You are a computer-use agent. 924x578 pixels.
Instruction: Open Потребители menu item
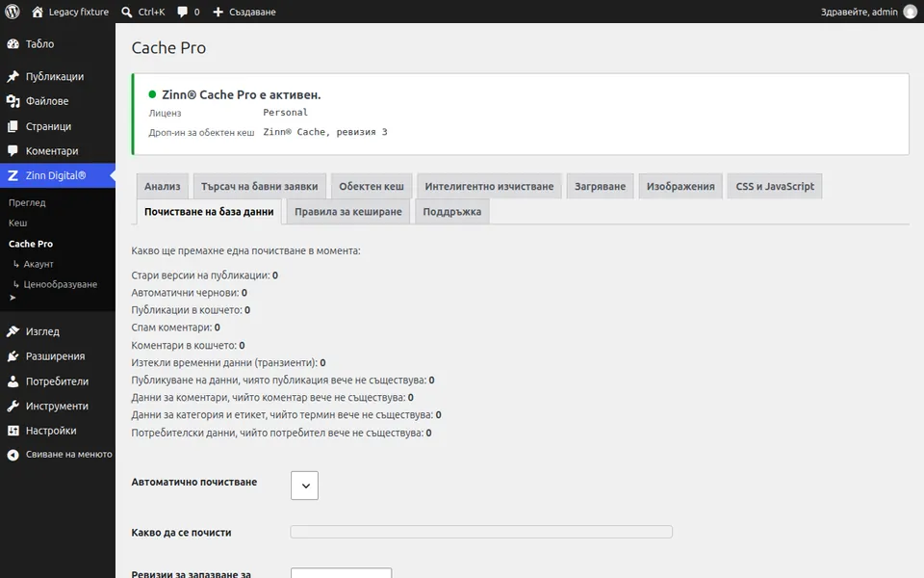[58, 381]
